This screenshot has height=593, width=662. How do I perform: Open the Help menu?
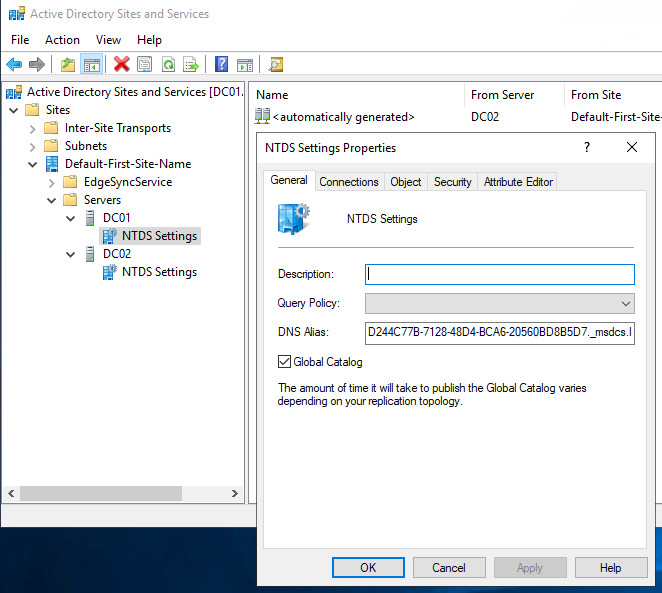(x=149, y=40)
